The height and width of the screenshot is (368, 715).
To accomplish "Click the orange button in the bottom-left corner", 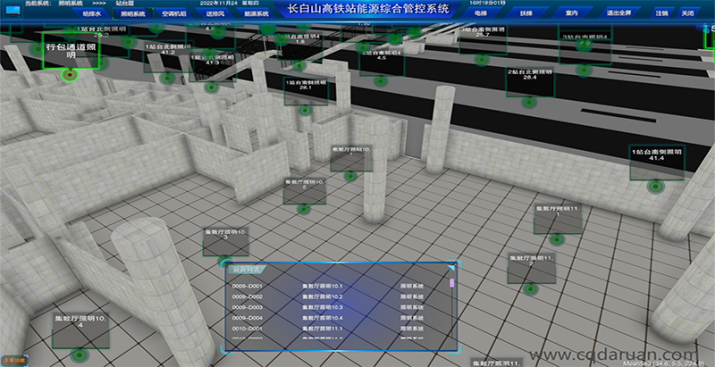I will 8,361.
